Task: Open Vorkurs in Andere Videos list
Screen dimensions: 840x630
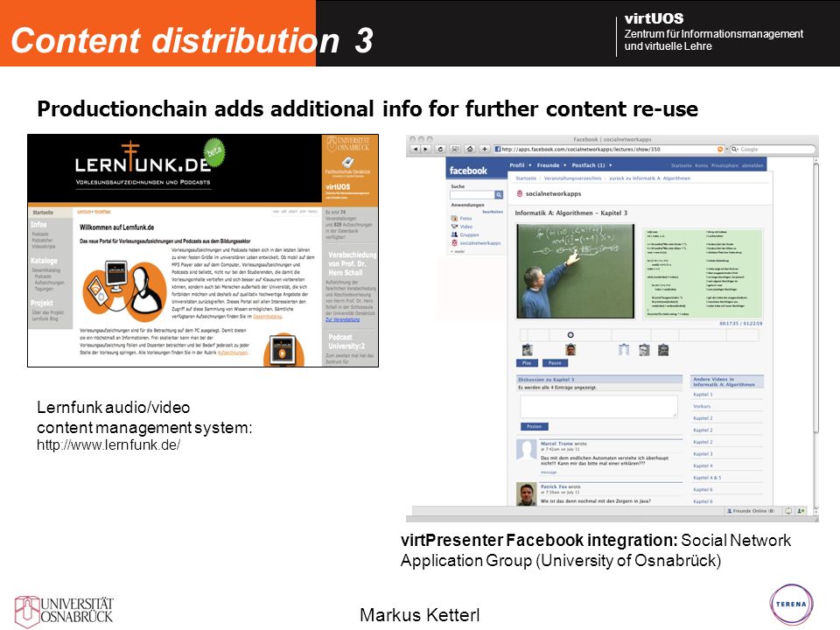Action: 702,406
